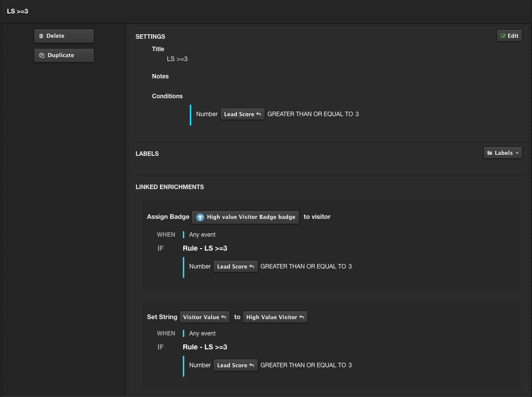
Task: Click the folder icon in Labels button
Action: click(489, 153)
